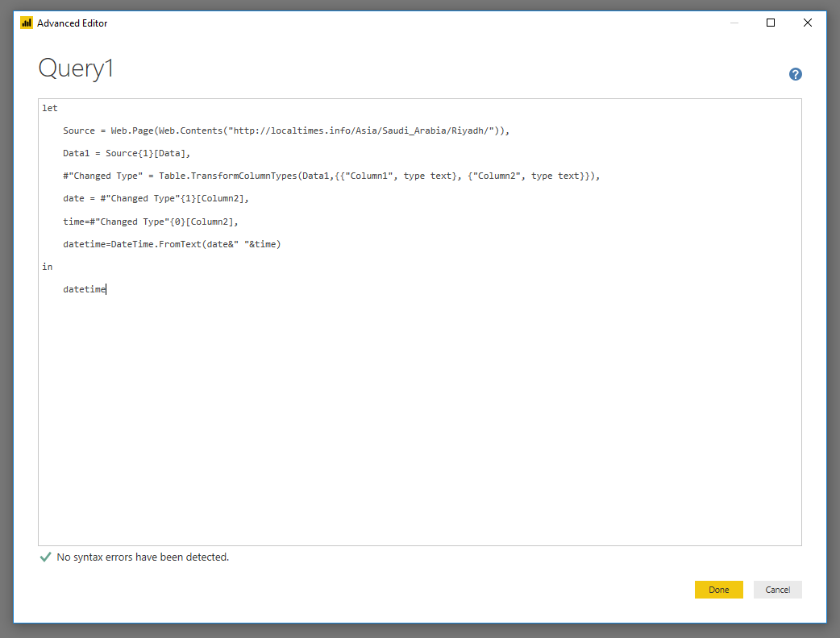
Task: Click the datetime=DateTime.FromText line
Action: point(172,244)
